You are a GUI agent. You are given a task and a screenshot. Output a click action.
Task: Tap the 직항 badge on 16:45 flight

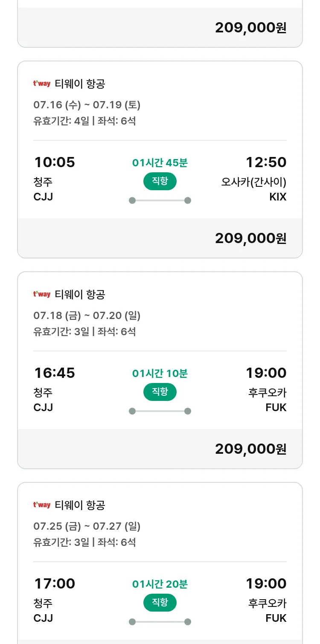(x=160, y=392)
